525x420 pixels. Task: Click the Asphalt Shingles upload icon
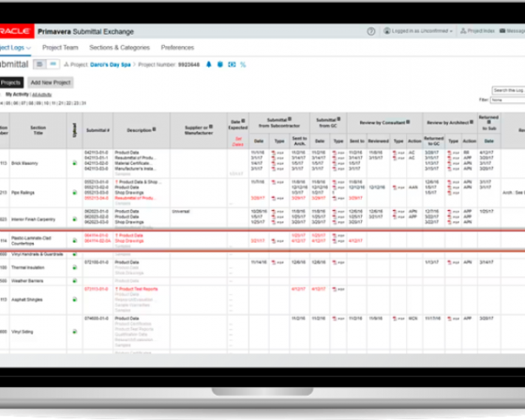tap(75, 299)
